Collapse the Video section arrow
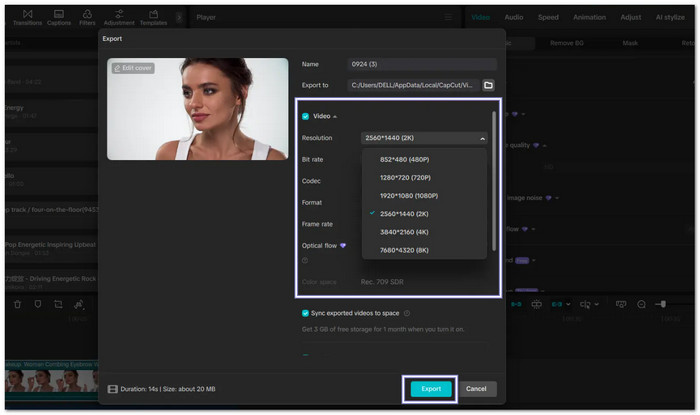The height and width of the screenshot is (415, 700). tap(335, 117)
